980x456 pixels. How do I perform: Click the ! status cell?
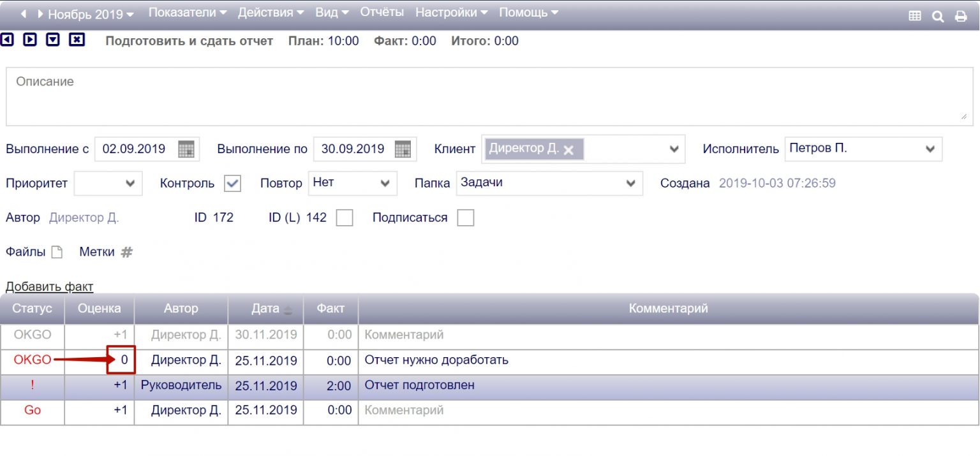(32, 386)
